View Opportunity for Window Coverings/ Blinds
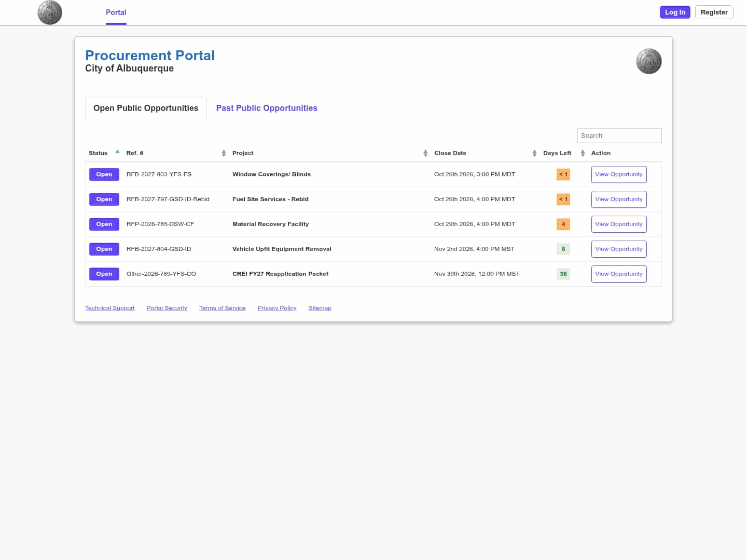Image resolution: width=747 pixels, height=560 pixels. [619, 175]
